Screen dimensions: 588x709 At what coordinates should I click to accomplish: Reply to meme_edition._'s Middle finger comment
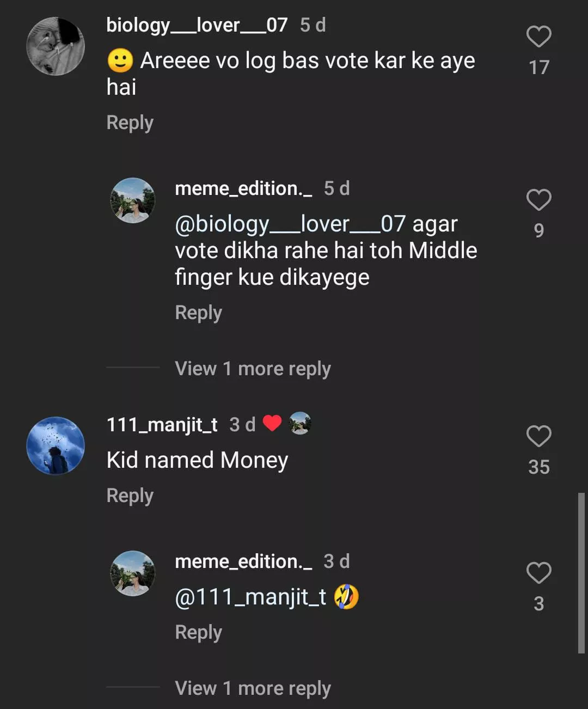198,313
